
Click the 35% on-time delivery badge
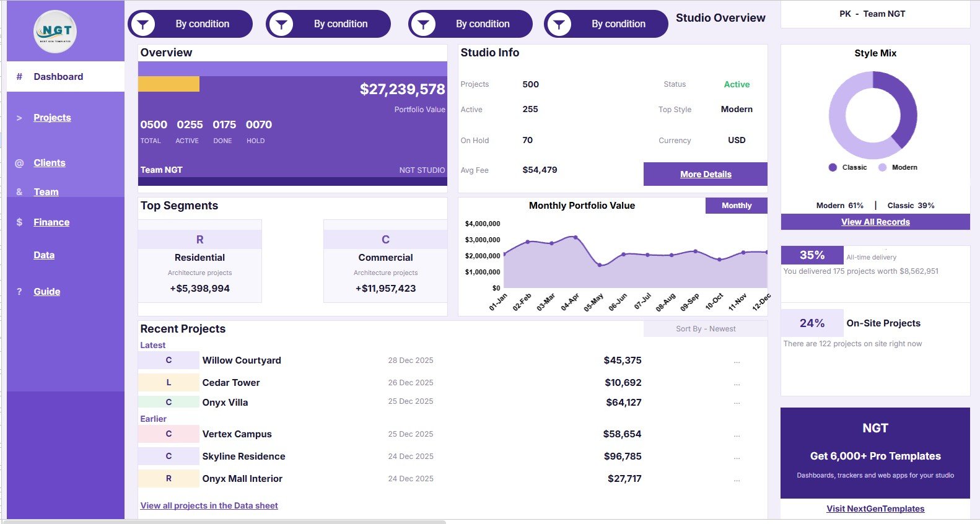click(812, 255)
